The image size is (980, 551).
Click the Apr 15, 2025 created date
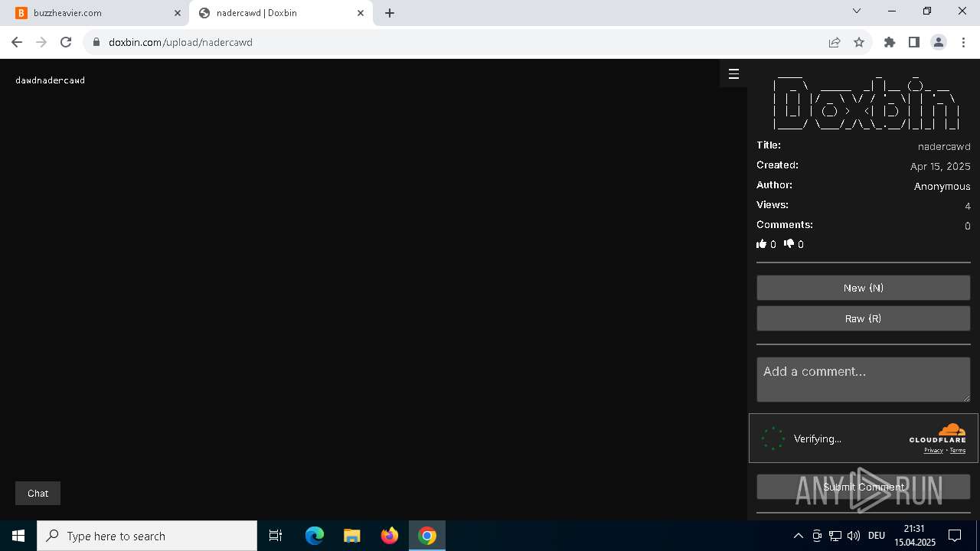[940, 166]
